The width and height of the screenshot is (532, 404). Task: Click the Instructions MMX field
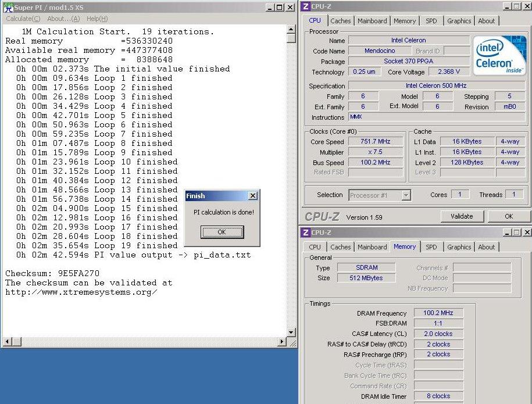click(x=437, y=117)
